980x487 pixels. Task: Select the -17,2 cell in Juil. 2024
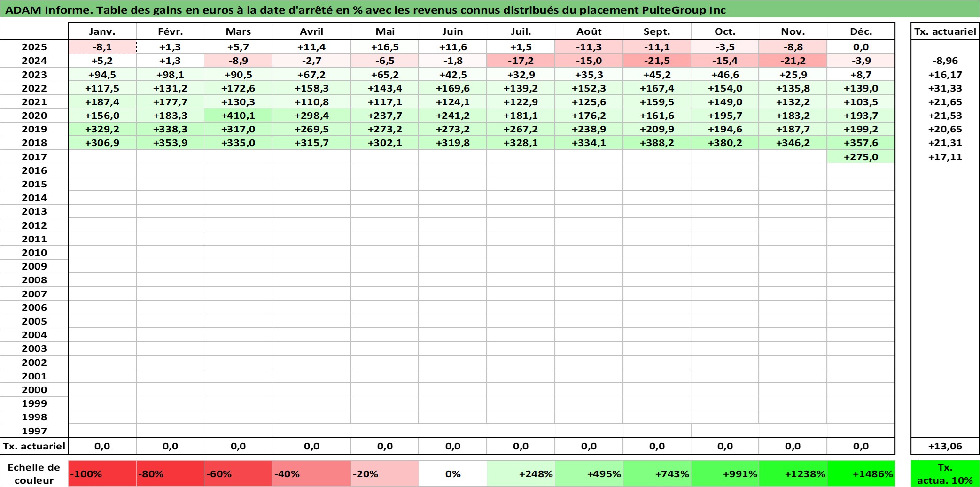[521, 61]
